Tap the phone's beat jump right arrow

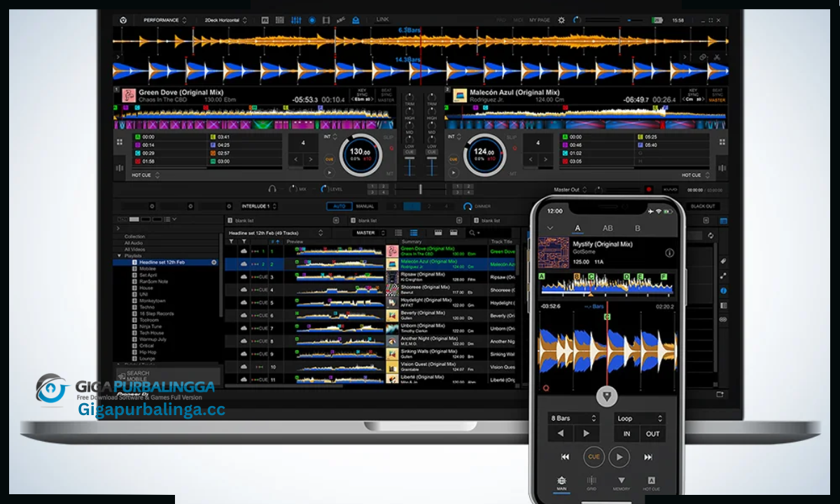click(x=587, y=434)
